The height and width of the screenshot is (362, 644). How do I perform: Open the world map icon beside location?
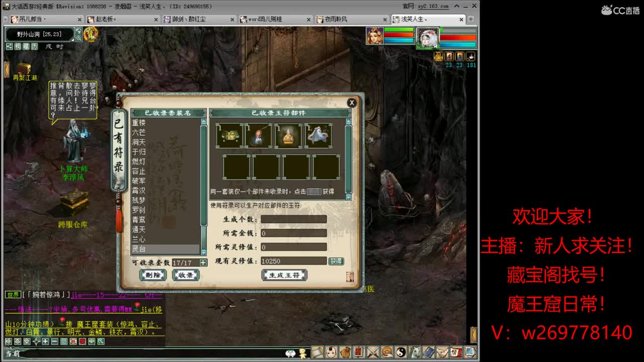pos(78,31)
